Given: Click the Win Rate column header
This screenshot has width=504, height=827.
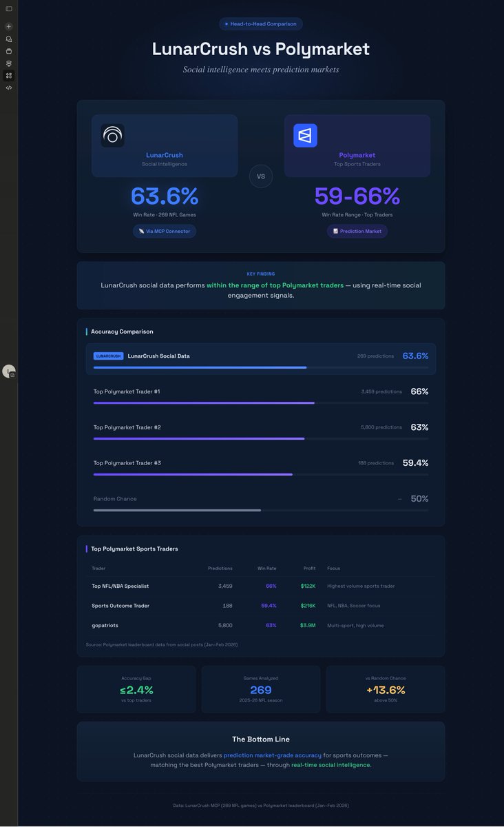Looking at the screenshot, I should pos(266,569).
